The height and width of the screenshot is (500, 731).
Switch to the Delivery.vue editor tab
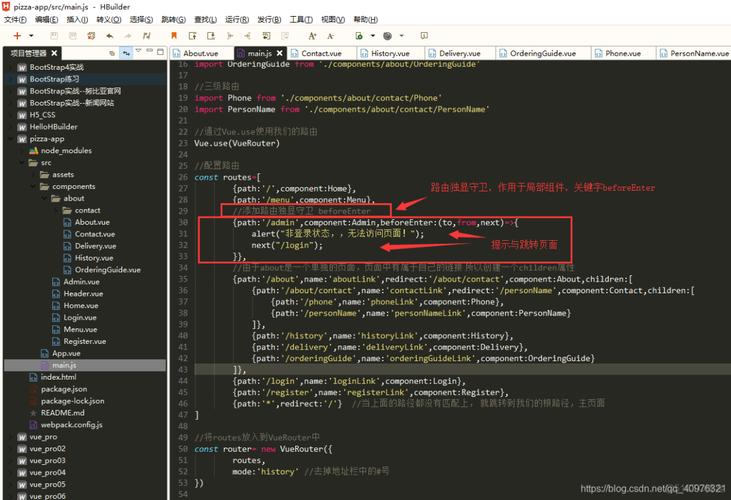[x=460, y=53]
